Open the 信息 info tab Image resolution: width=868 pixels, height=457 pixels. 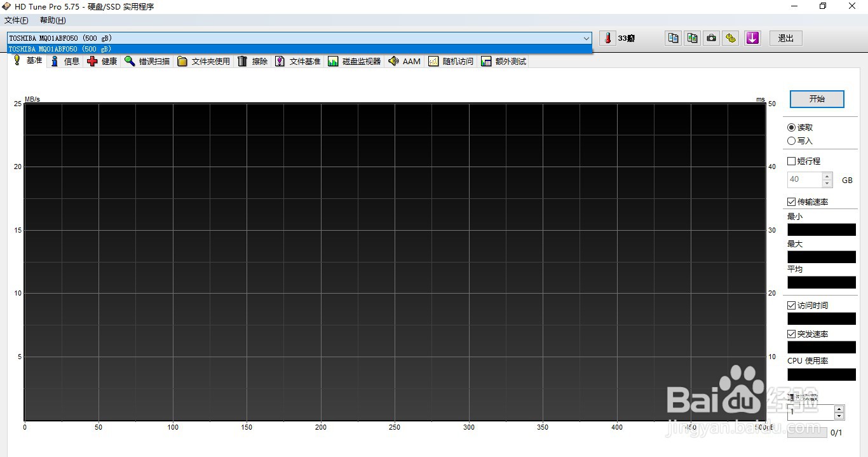65,62
